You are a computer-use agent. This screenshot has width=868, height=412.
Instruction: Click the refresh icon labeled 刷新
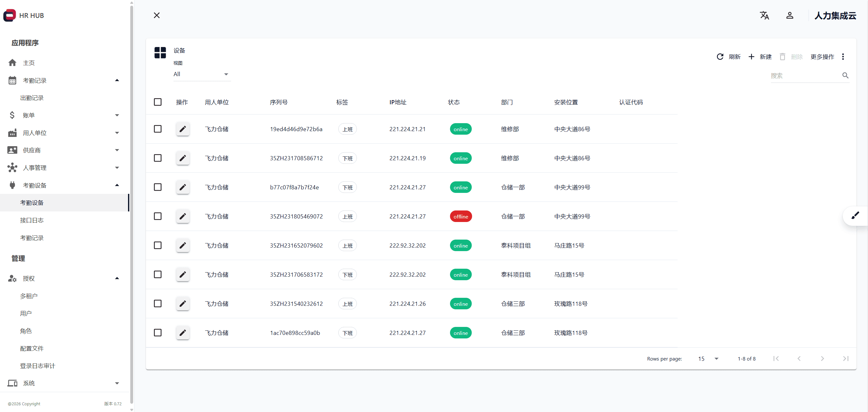pyautogui.click(x=720, y=57)
